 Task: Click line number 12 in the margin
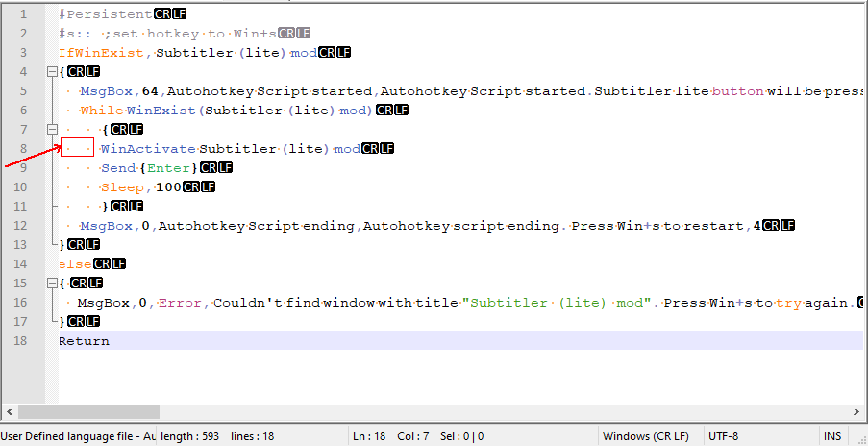click(20, 225)
